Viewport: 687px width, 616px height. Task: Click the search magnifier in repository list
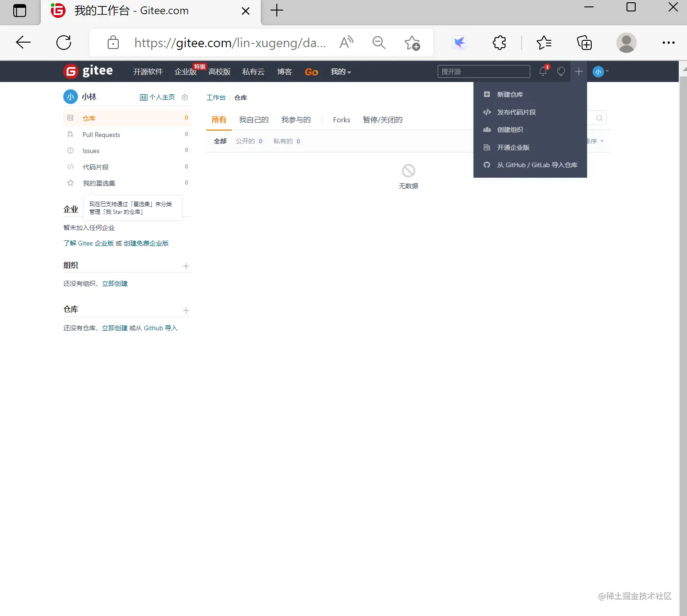click(599, 118)
